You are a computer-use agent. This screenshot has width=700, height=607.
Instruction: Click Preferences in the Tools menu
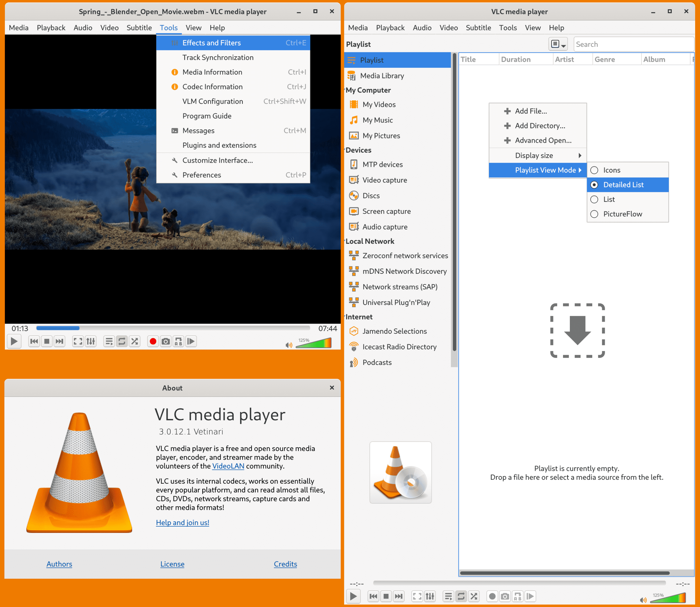click(202, 175)
